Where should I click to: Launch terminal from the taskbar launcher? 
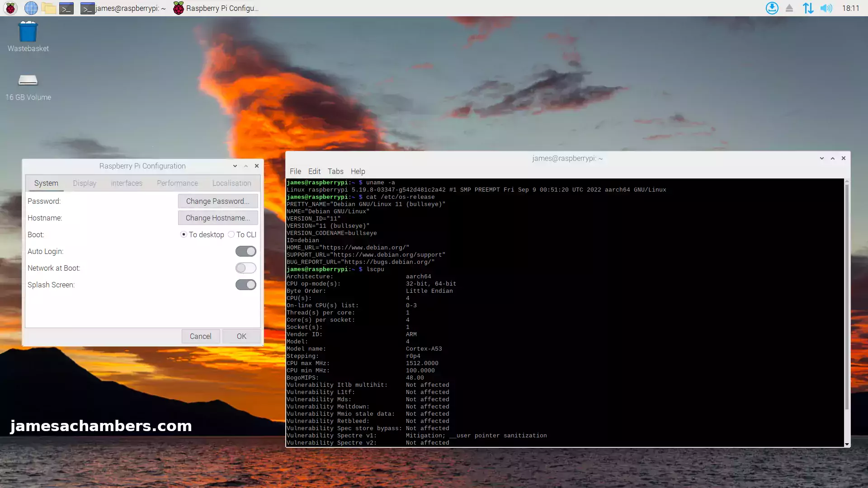pos(66,8)
